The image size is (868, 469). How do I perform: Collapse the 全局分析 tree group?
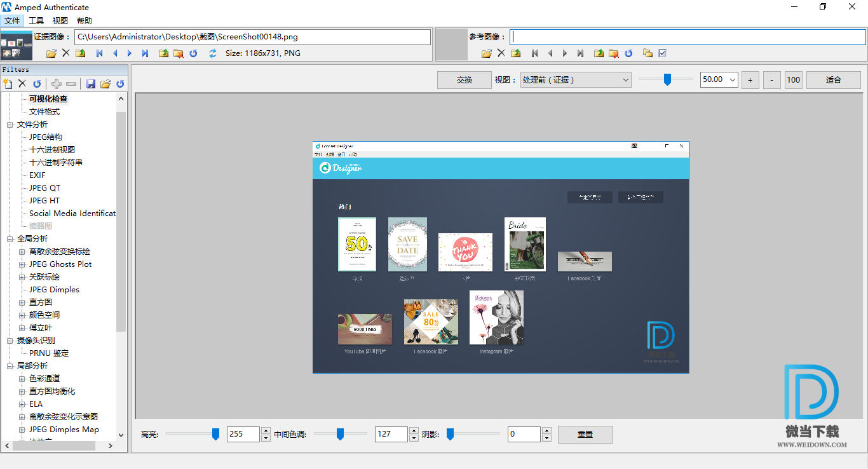(x=10, y=239)
